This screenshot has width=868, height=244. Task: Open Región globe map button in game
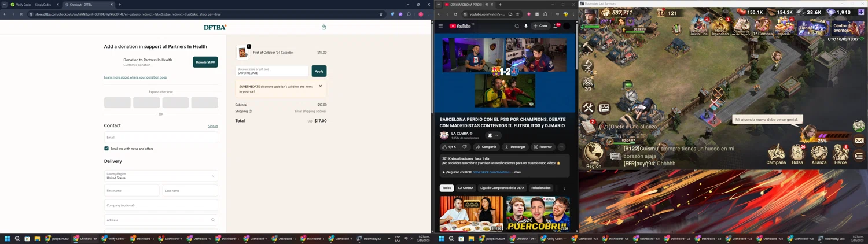pos(594,155)
